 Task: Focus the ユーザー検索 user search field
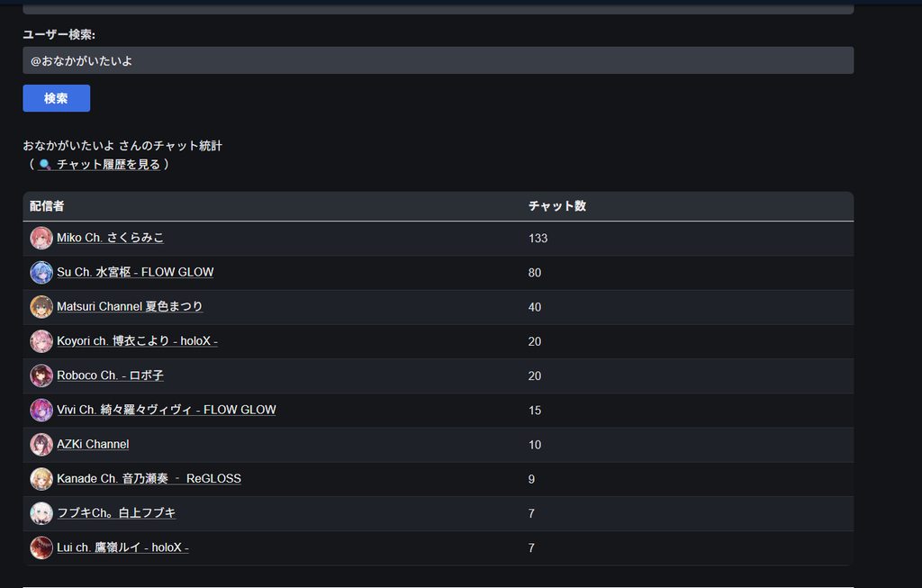click(x=438, y=60)
